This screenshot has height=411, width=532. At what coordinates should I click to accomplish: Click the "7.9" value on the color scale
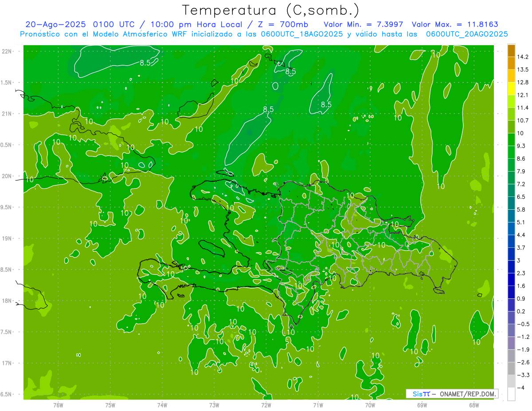(x=521, y=172)
